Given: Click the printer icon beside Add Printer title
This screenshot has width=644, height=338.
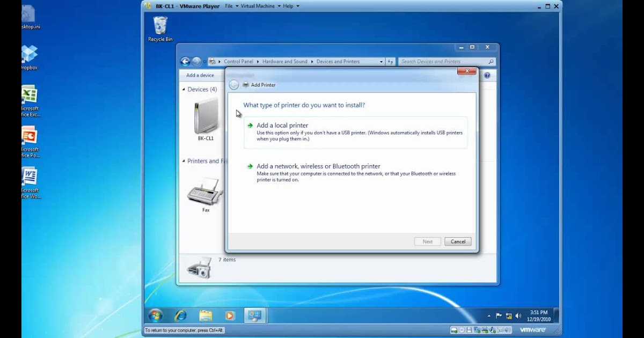Looking at the screenshot, I should [246, 85].
